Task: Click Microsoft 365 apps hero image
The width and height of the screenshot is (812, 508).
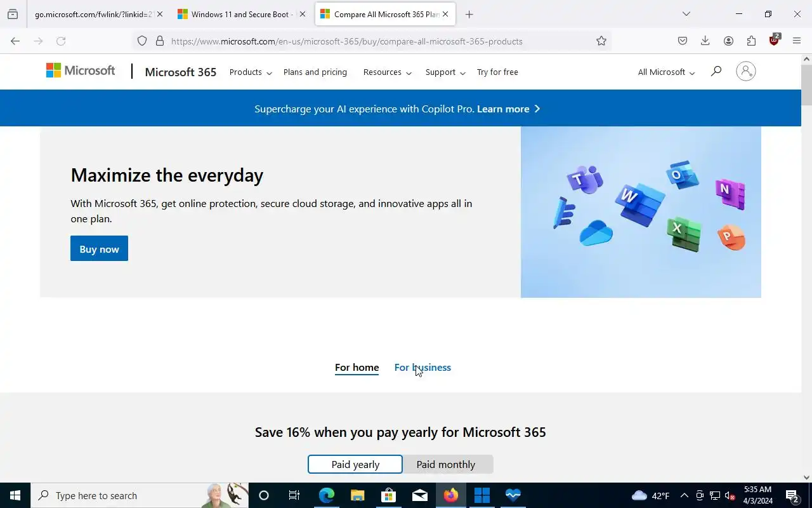Action: coord(641,211)
